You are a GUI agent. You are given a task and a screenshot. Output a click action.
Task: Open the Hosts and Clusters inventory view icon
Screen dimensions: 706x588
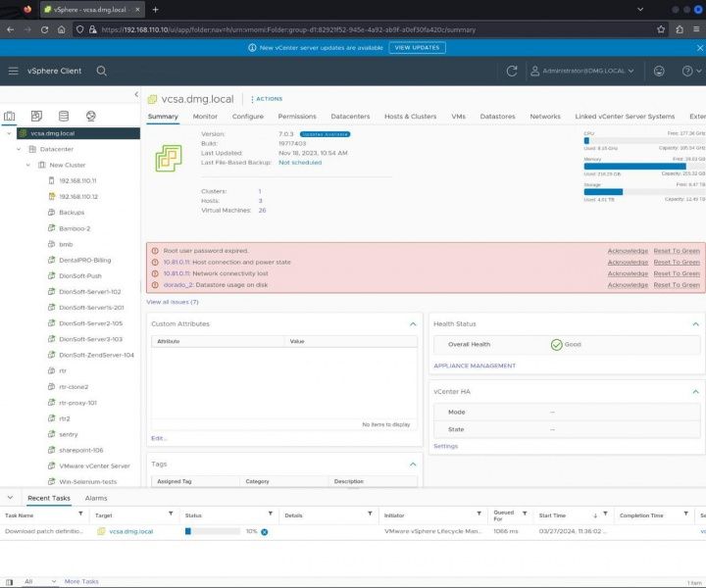10,116
